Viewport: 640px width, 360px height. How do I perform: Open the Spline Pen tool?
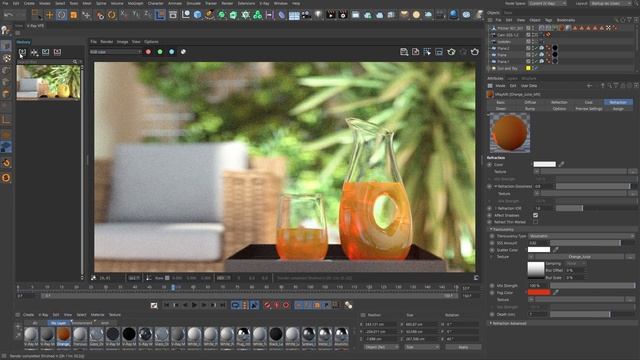click(209, 15)
